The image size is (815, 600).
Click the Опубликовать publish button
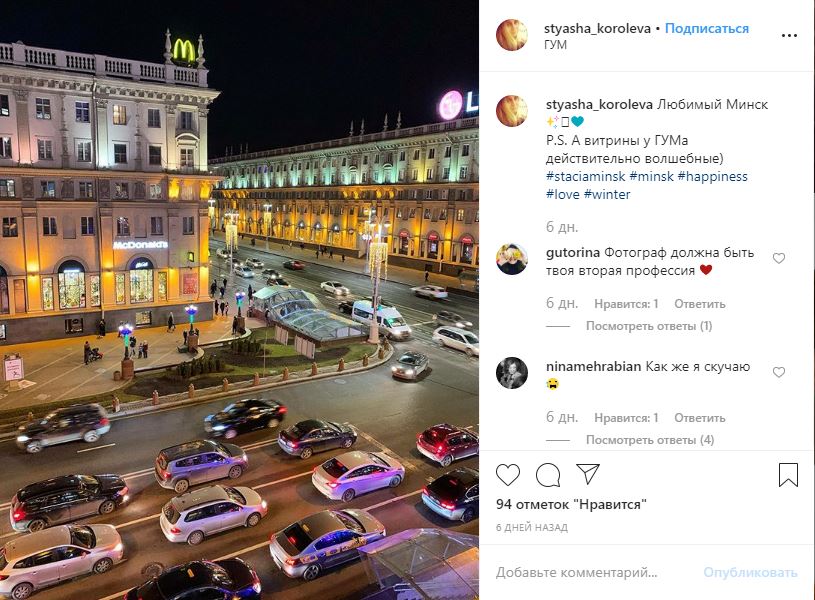point(750,572)
